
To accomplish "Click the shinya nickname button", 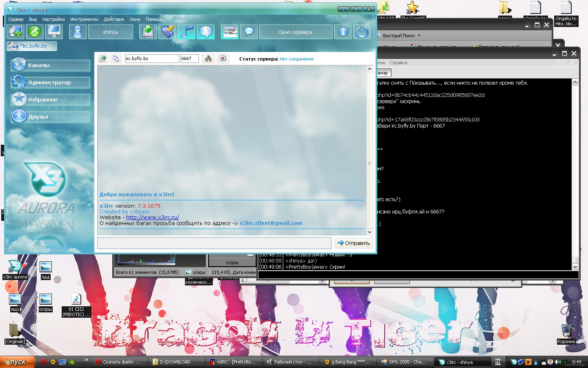I will [110, 32].
